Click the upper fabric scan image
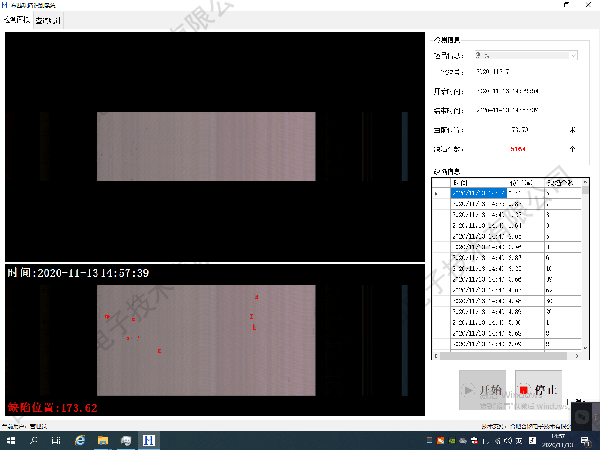The image size is (600, 450). click(x=205, y=146)
